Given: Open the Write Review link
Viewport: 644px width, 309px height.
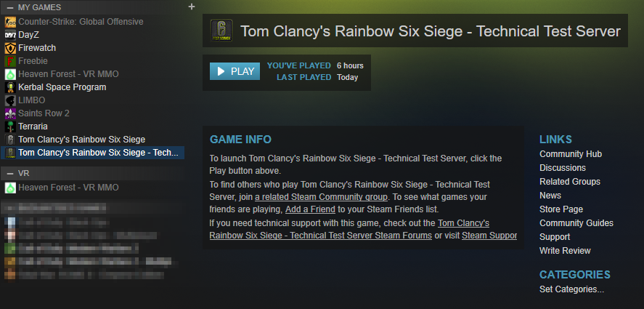Looking at the screenshot, I should click(x=565, y=251).
